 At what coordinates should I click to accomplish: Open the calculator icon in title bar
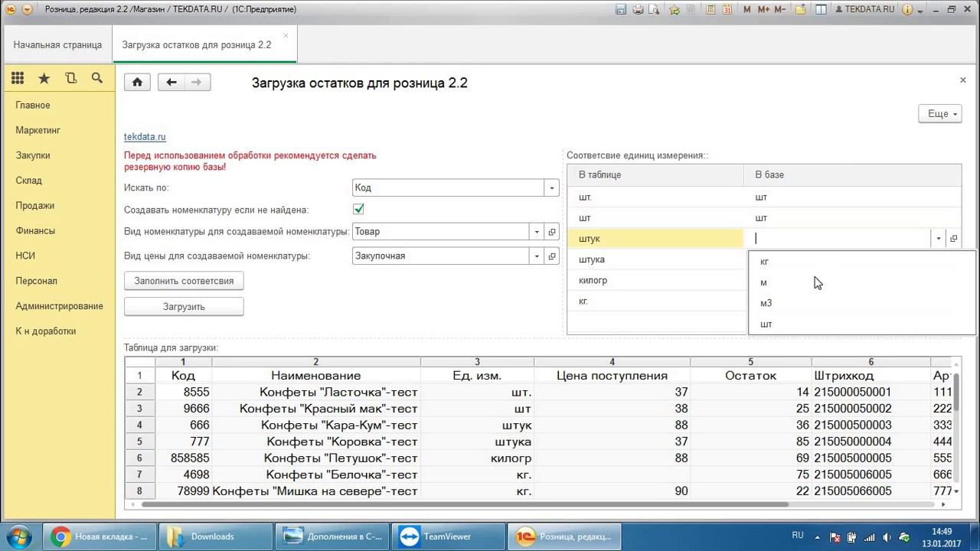coord(711,9)
